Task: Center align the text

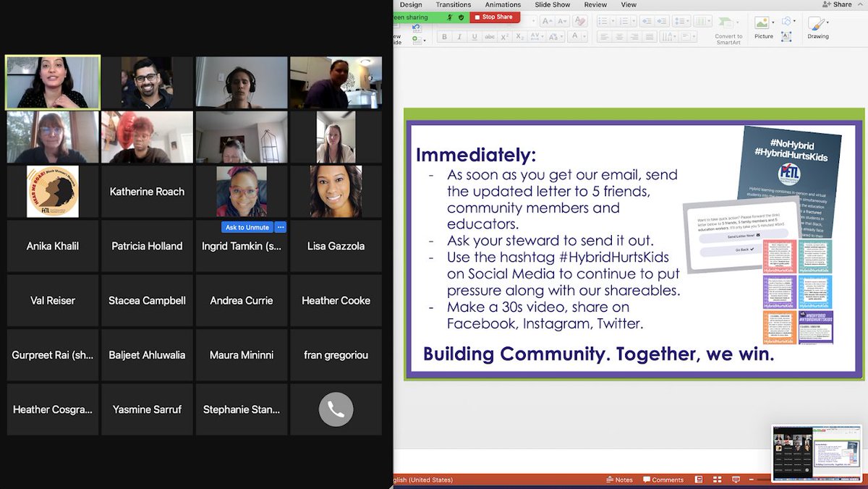Action: (x=620, y=37)
